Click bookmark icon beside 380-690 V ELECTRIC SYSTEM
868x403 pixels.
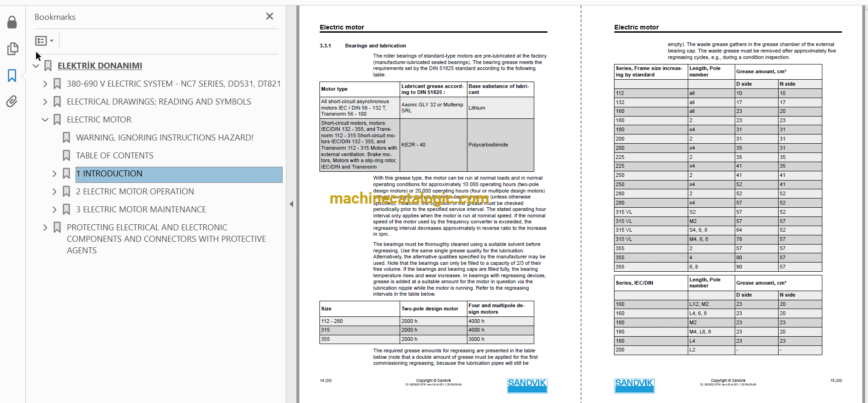57,84
